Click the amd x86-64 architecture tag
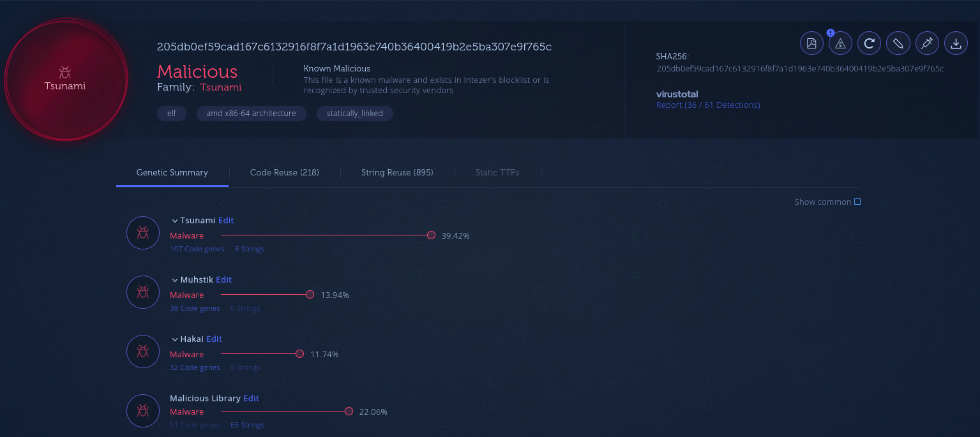 (251, 114)
